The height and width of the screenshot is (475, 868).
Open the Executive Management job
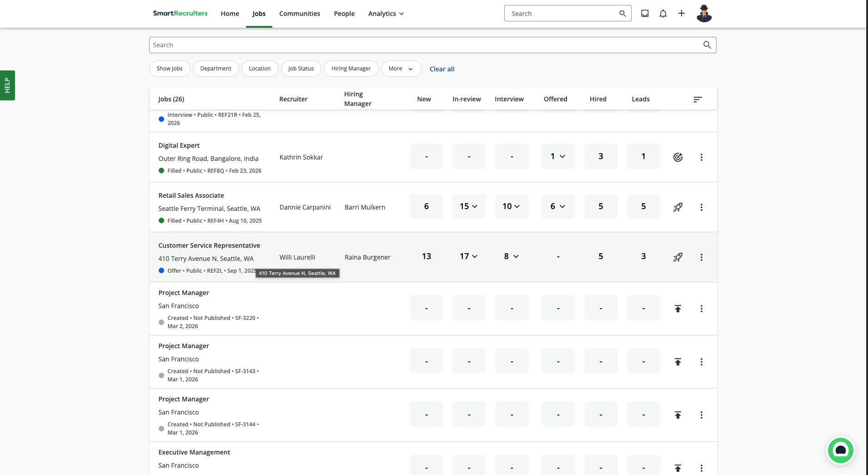pos(194,452)
